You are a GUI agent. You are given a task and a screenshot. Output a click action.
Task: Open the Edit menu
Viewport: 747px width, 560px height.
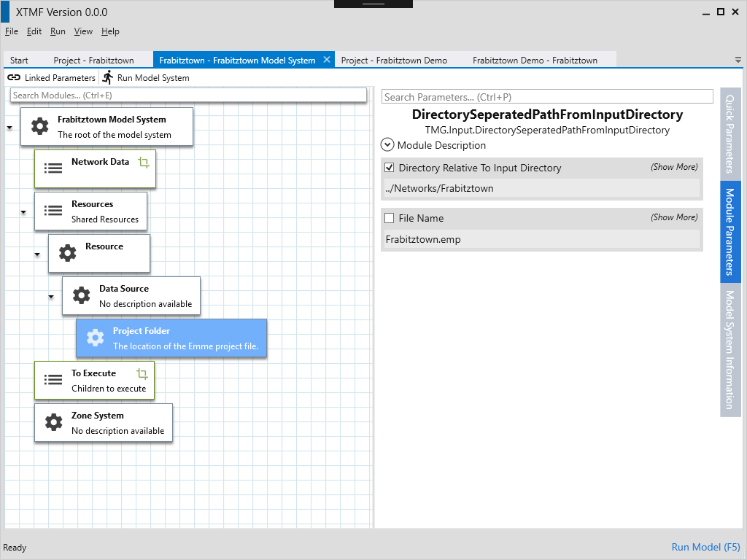[34, 31]
